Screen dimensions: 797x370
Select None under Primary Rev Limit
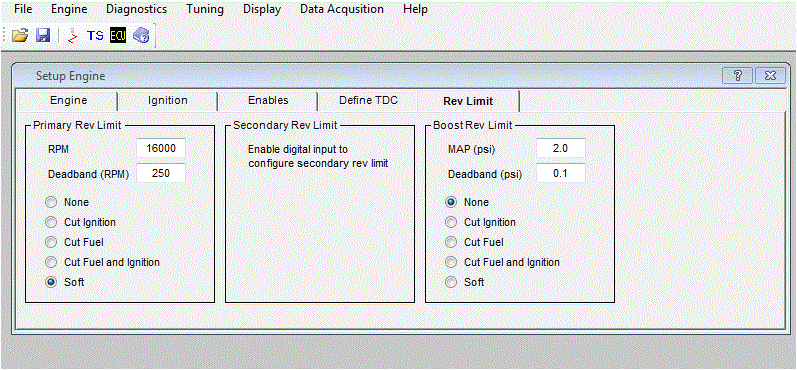[x=51, y=202]
